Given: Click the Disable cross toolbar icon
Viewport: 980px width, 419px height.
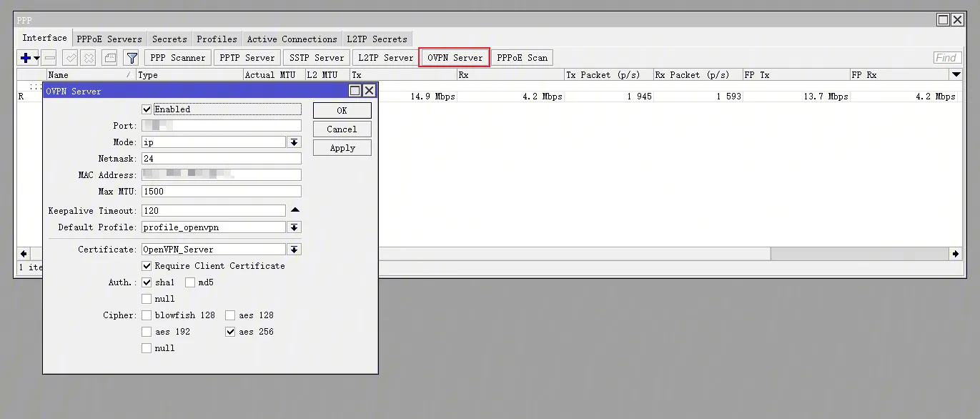Looking at the screenshot, I should pyautogui.click(x=88, y=58).
